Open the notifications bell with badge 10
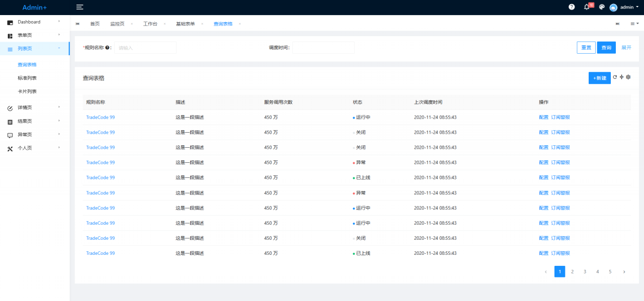The image size is (644, 301). (x=587, y=7)
